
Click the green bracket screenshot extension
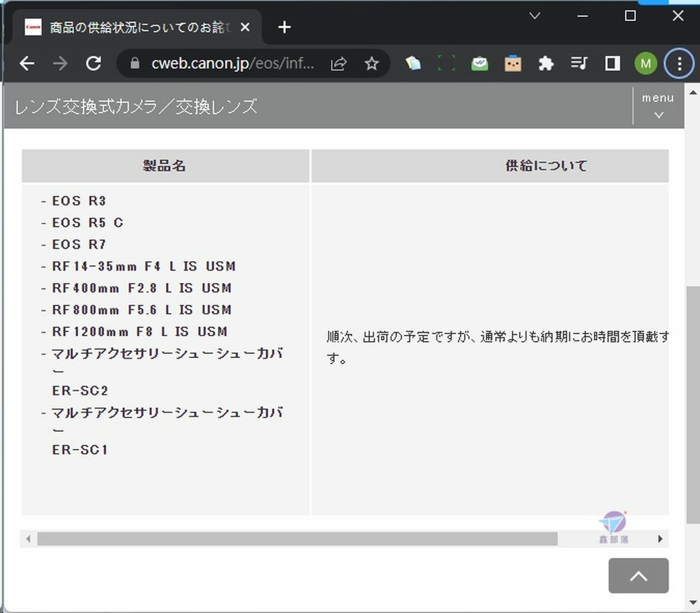point(446,64)
